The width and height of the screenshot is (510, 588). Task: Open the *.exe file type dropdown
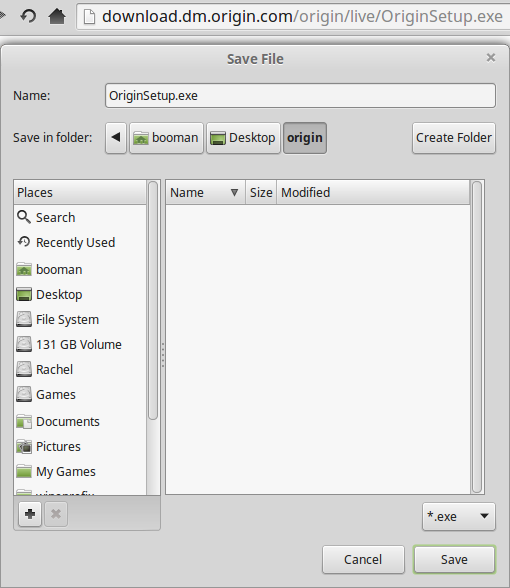click(x=459, y=517)
